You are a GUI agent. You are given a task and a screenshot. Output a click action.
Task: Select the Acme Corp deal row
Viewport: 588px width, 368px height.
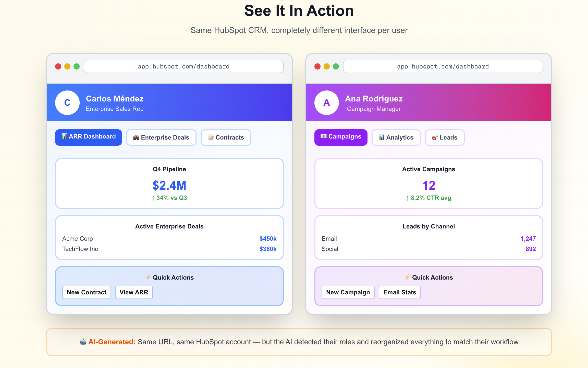point(169,238)
